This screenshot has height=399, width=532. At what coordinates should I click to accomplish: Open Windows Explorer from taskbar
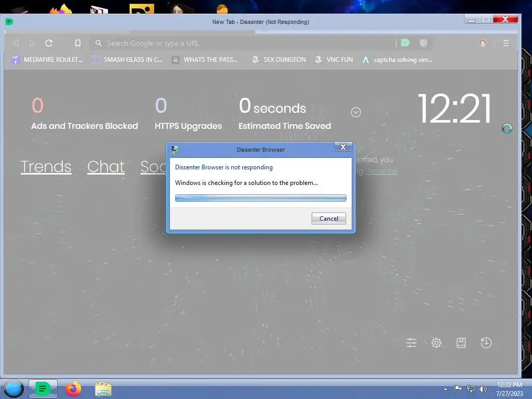103,389
